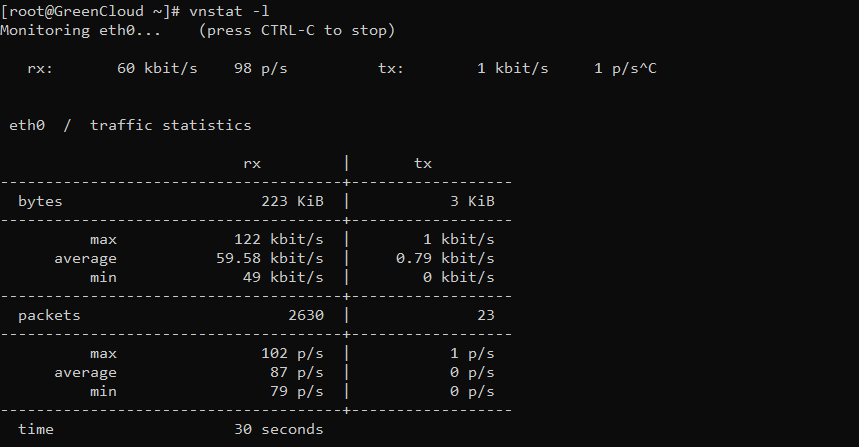
Task: Click the rx max 102 p/s value
Action: 292,353
